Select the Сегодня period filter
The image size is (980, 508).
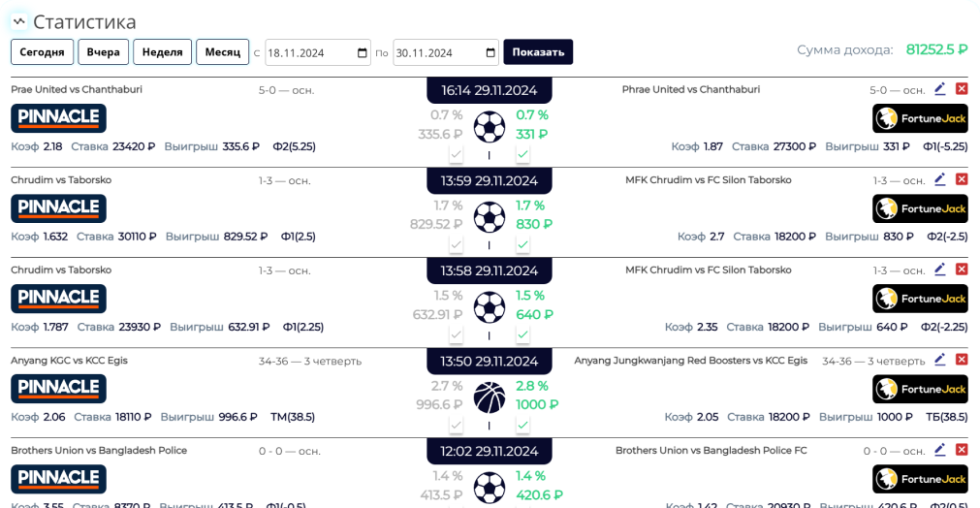point(42,52)
